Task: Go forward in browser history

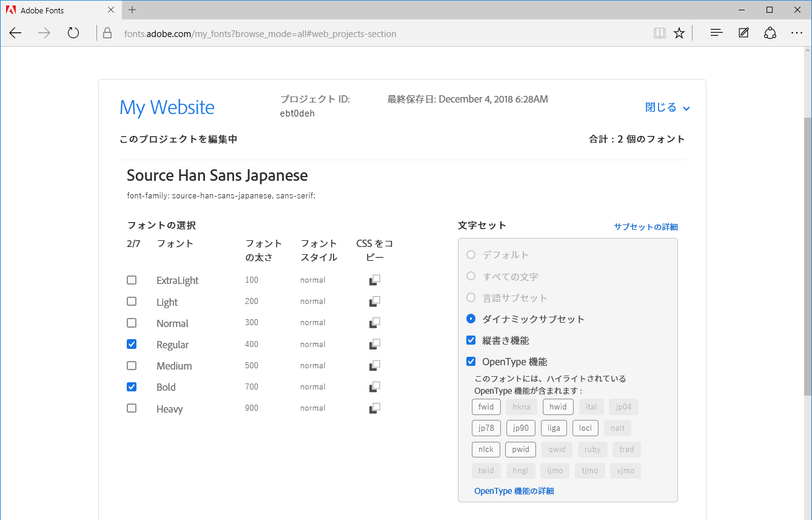Action: click(x=44, y=33)
